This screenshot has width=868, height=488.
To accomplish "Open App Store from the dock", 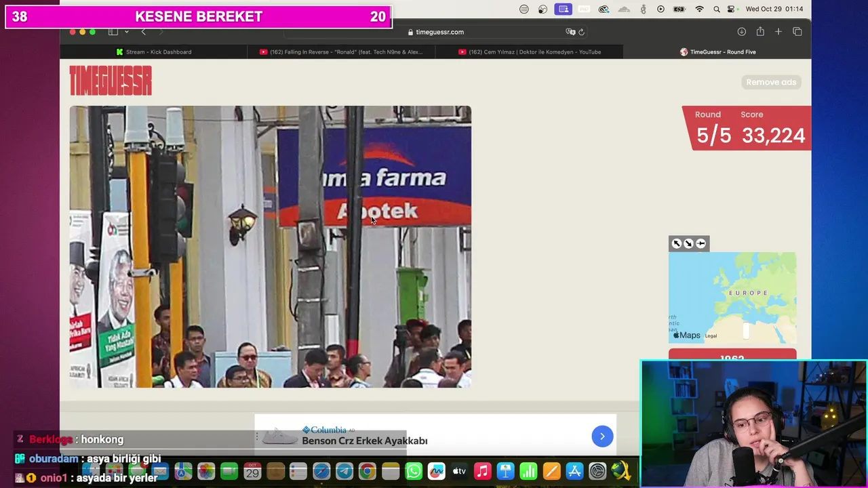I will pos(574,470).
